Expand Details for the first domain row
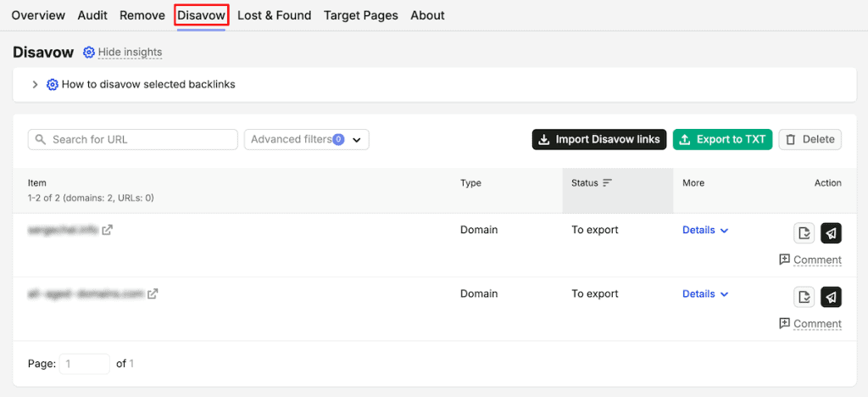 click(704, 231)
